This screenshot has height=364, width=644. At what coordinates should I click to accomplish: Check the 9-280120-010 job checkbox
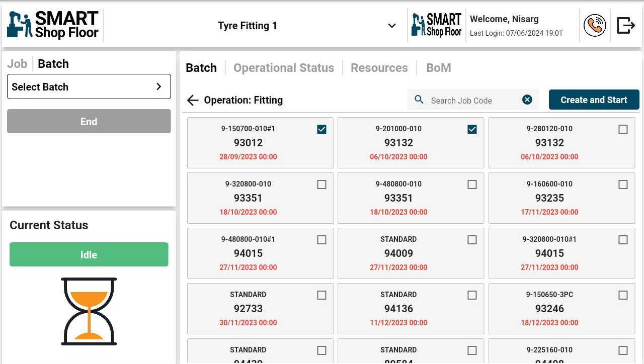pyautogui.click(x=623, y=130)
